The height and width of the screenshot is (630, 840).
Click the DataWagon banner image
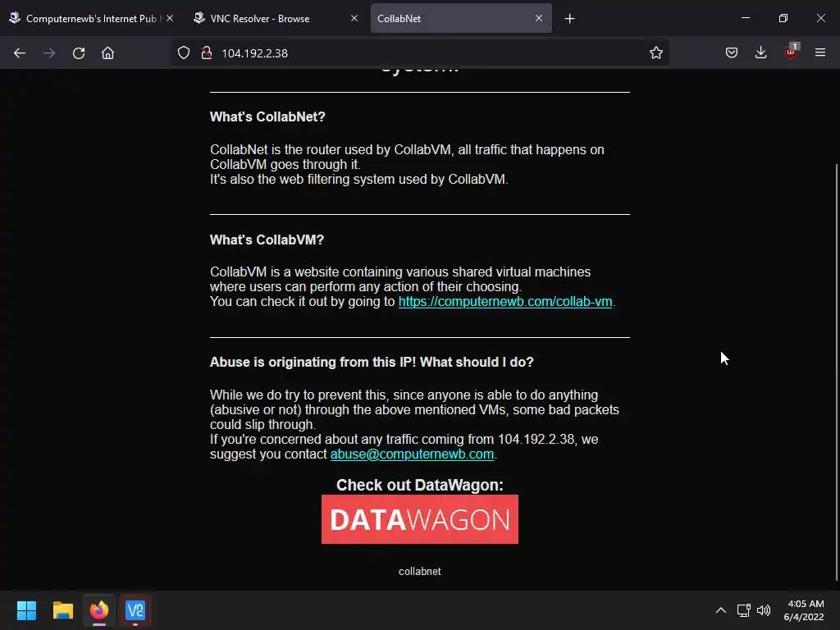419,519
